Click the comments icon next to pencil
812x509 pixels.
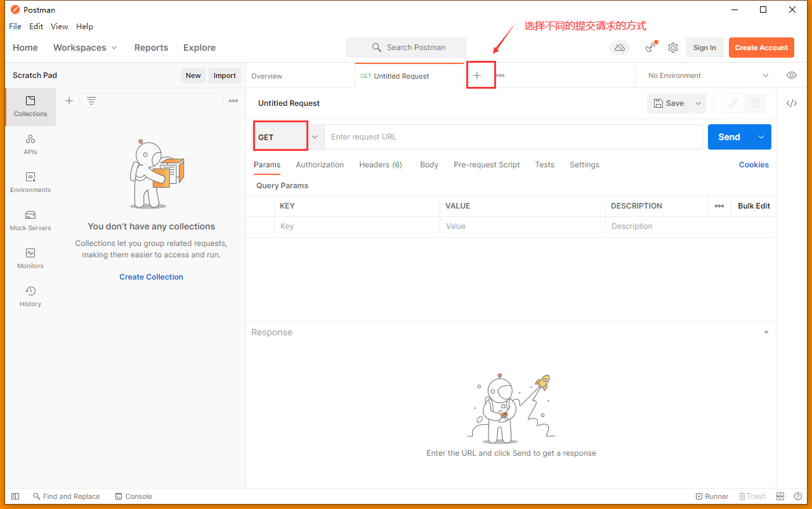[x=754, y=103]
